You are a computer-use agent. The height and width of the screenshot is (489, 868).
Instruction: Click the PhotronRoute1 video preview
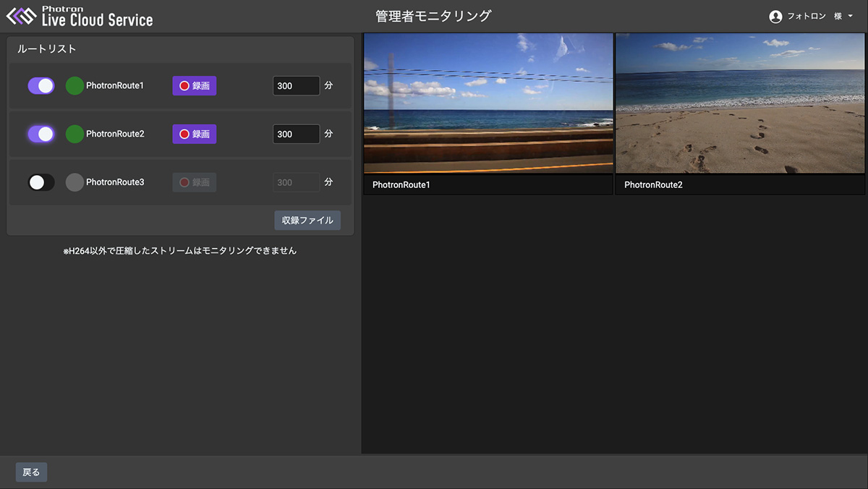[x=488, y=103]
